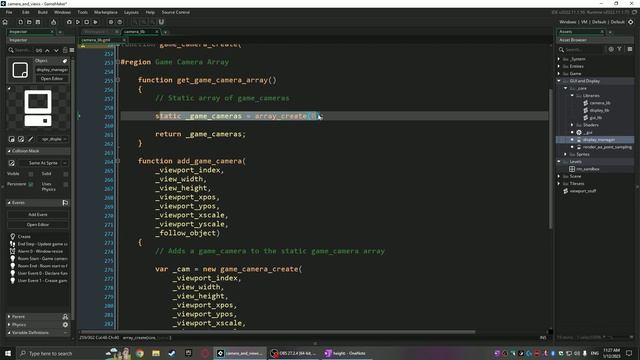Expand the Sprites folder
This screenshot has height=360, width=640.
pos(566,155)
